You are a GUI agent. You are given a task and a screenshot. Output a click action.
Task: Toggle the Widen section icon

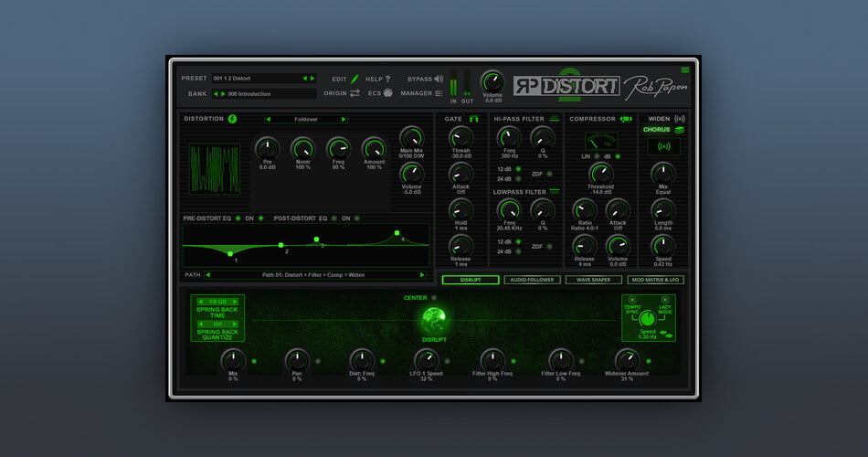point(679,119)
